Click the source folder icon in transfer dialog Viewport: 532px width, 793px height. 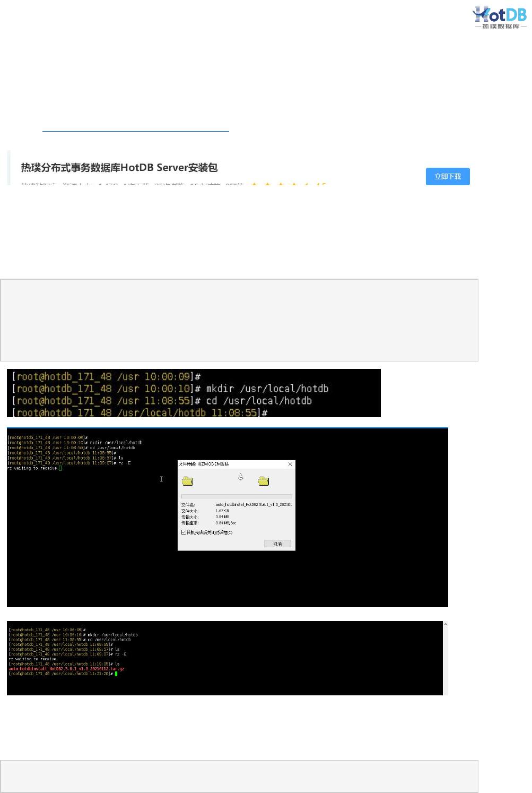(187, 481)
